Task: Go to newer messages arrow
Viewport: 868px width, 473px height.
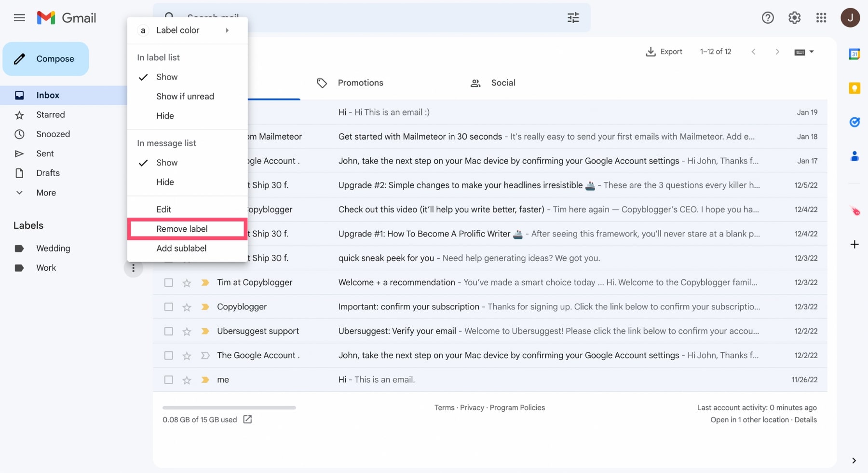Action: pos(753,52)
